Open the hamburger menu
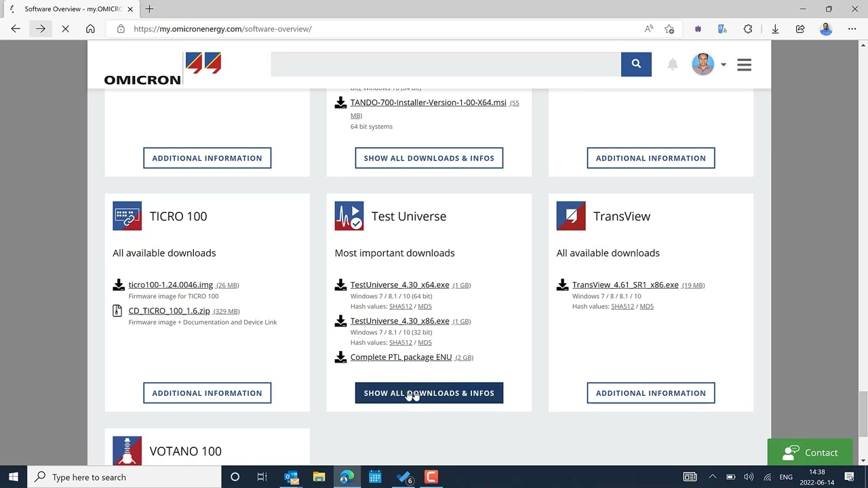The image size is (868, 488). tap(744, 64)
